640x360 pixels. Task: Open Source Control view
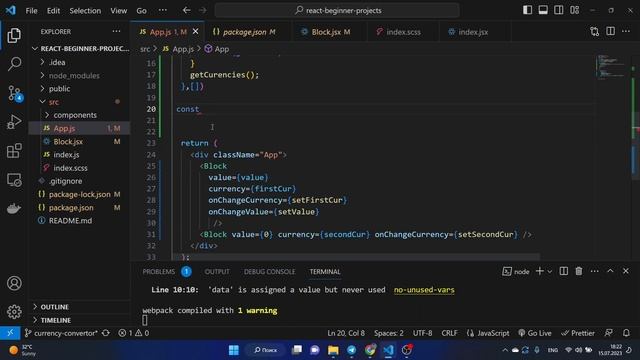(x=14, y=93)
